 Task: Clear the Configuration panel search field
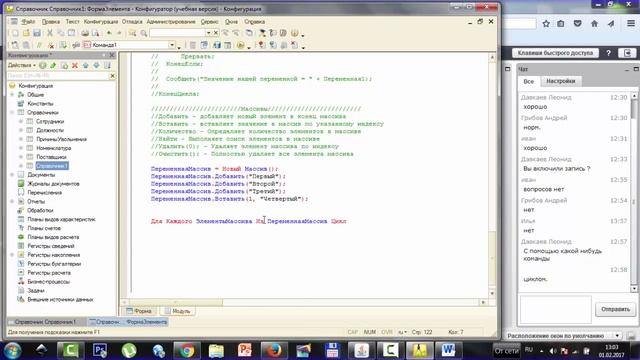tap(112, 76)
